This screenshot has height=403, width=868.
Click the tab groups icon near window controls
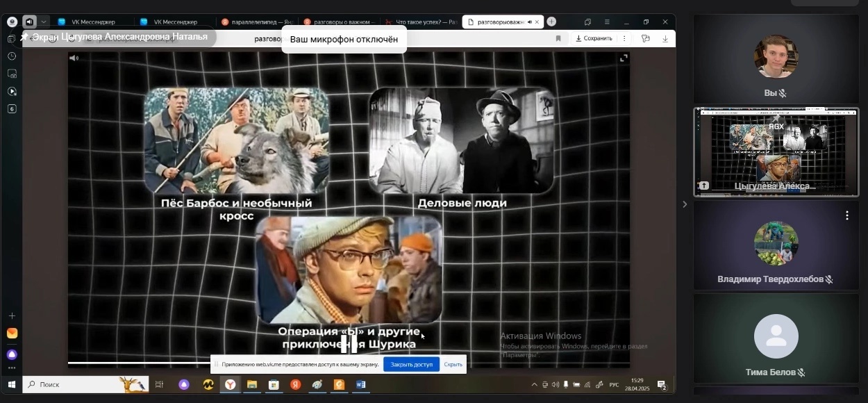[x=587, y=22]
